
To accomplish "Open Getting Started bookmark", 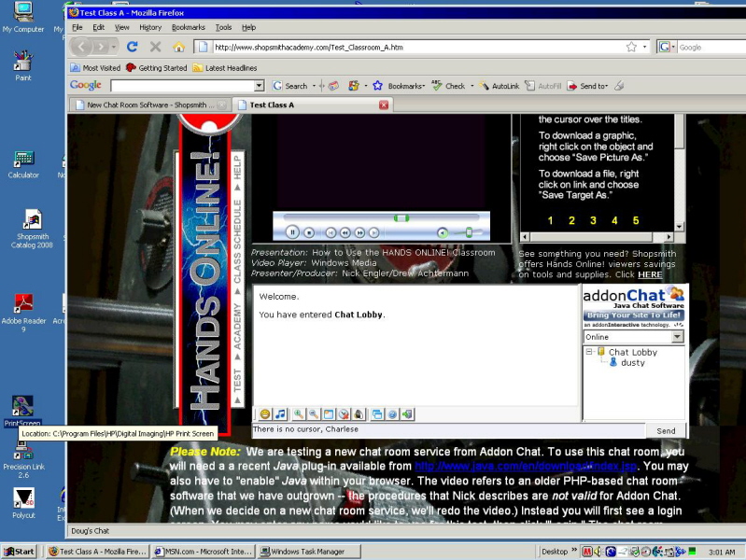I will (157, 67).
